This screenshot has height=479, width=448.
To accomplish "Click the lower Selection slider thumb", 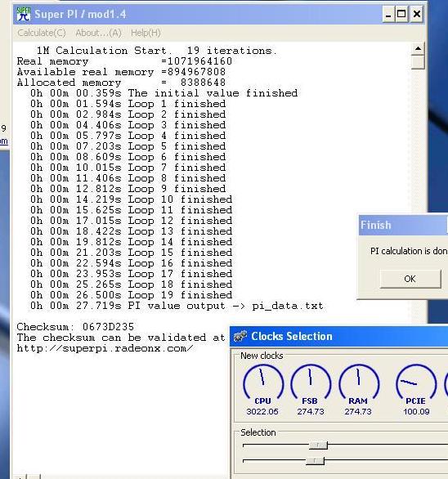I will 315,460.
